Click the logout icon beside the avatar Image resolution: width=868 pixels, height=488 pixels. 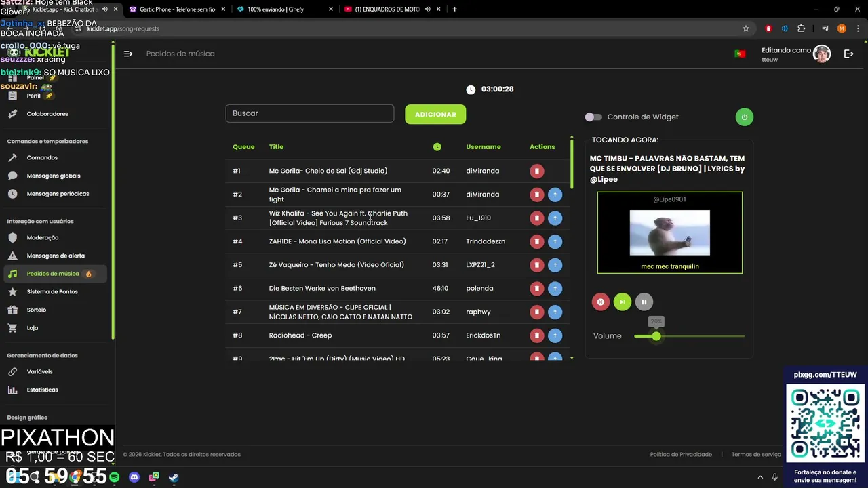pos(848,54)
